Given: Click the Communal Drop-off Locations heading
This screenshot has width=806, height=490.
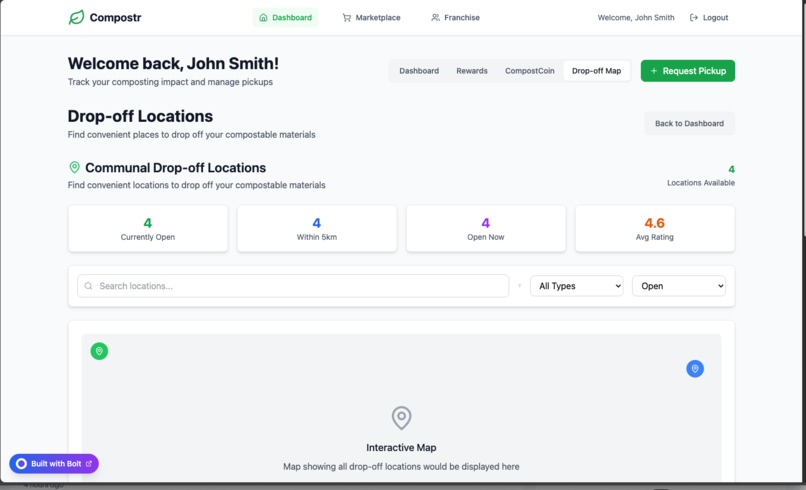Looking at the screenshot, I should (176, 168).
